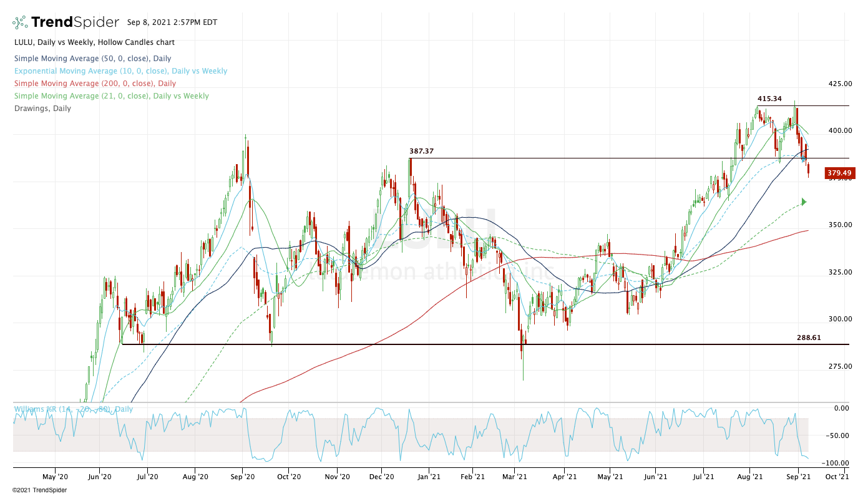This screenshot has width=868, height=496.
Task: Select the green 21 Simple Moving Average legend
Action: [x=111, y=96]
